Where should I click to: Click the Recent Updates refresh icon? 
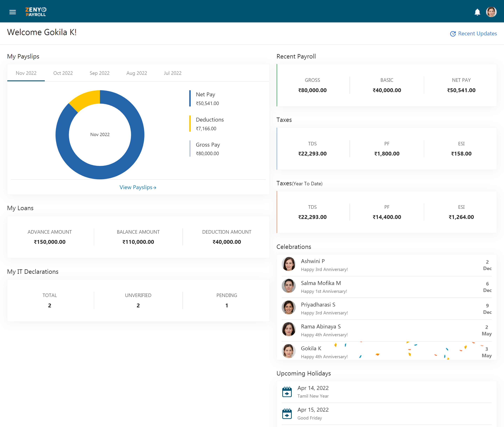tap(453, 34)
